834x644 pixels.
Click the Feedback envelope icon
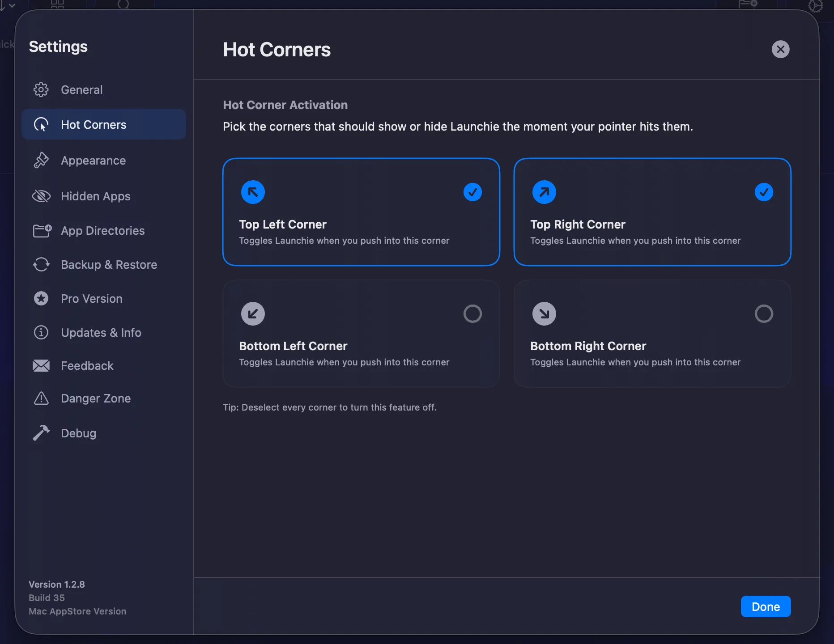click(41, 366)
